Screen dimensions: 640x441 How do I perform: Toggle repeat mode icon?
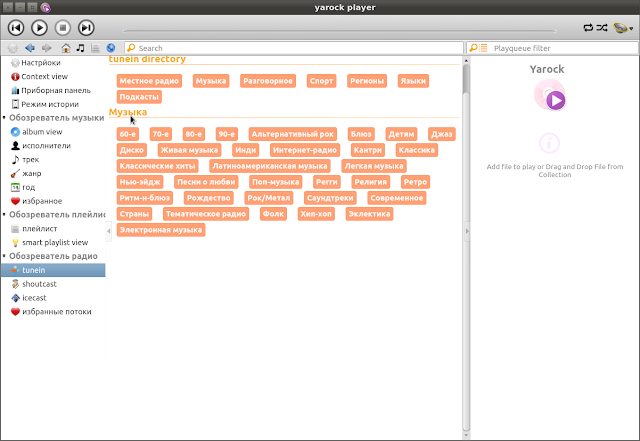(x=588, y=28)
